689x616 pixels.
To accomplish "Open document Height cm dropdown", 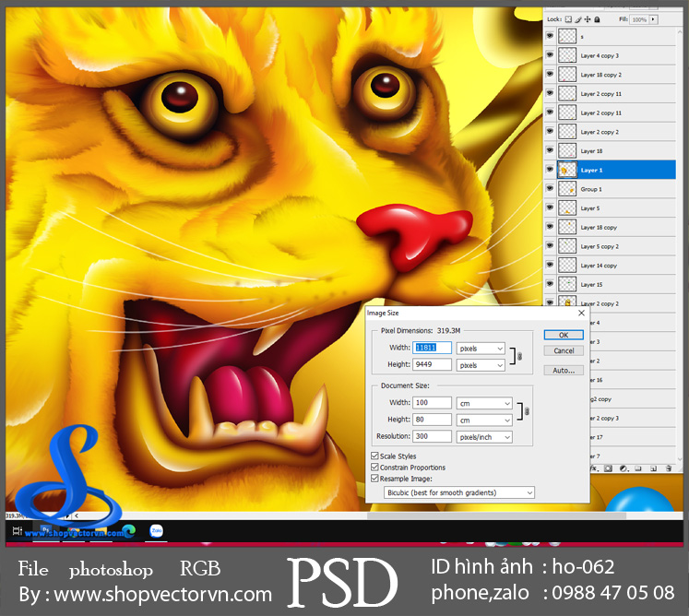I will pyautogui.click(x=484, y=420).
